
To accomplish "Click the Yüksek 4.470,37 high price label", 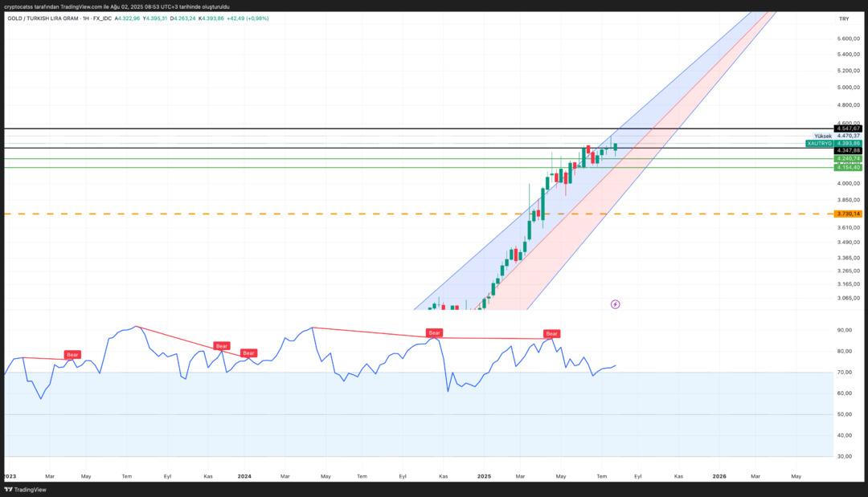I will 837,136.
